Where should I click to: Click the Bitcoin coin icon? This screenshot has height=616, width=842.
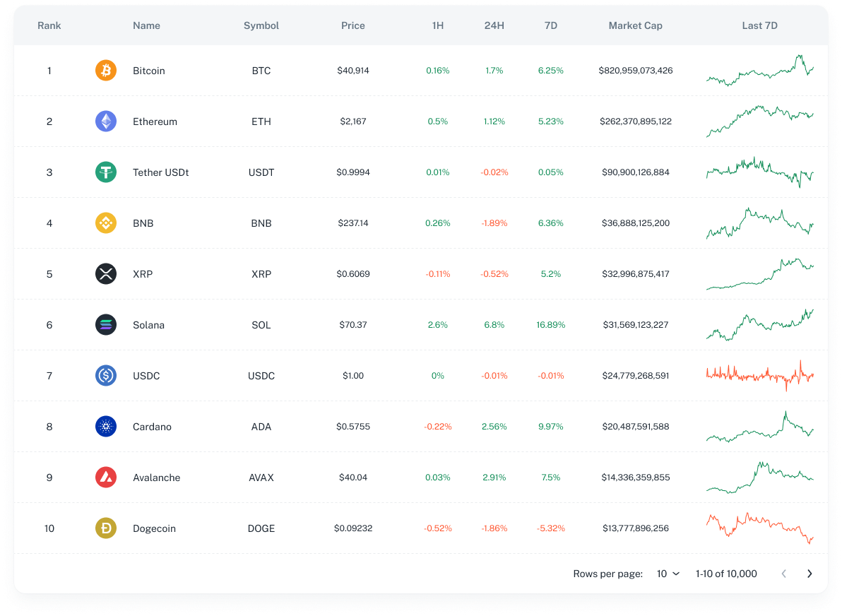coord(106,71)
